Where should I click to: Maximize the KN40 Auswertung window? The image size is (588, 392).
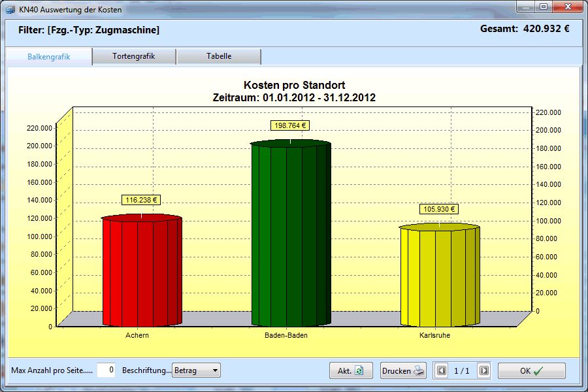tap(543, 7)
